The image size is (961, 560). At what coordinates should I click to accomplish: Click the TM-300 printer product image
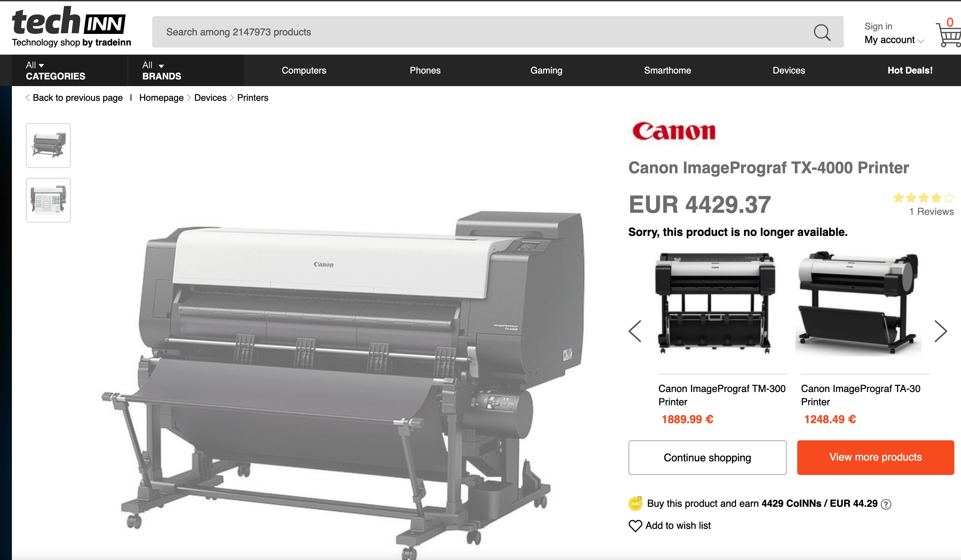(715, 303)
